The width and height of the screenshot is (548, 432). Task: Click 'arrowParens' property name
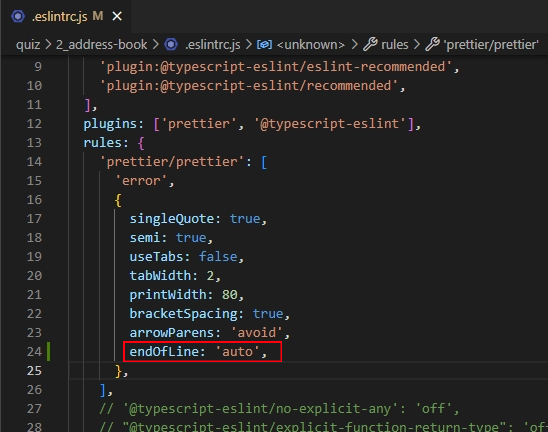coord(172,333)
